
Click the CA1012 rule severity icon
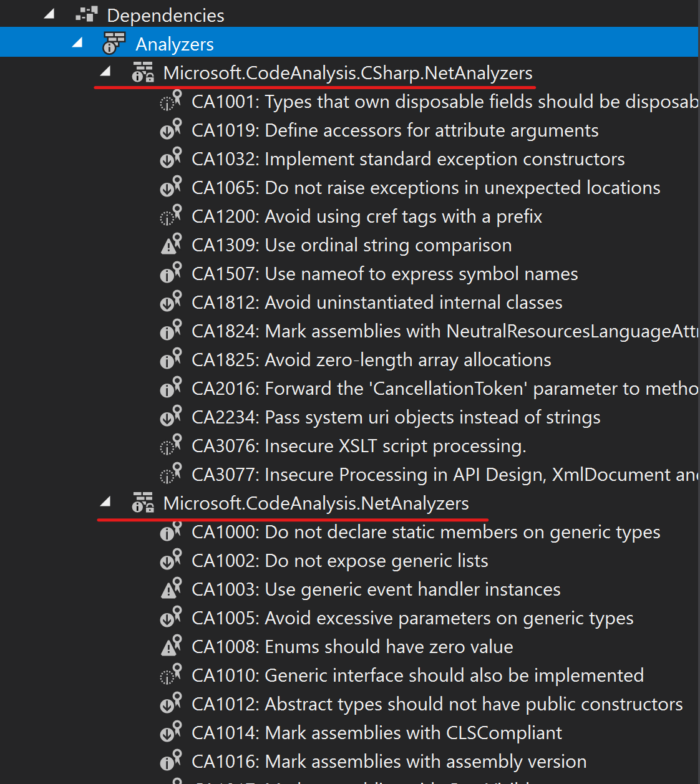(x=170, y=704)
